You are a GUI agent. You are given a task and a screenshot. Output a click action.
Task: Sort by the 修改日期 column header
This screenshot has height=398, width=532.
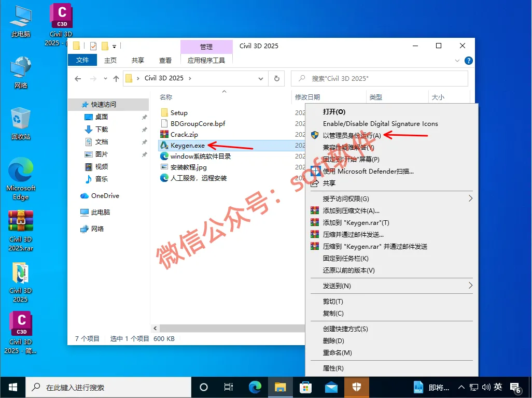(x=307, y=97)
